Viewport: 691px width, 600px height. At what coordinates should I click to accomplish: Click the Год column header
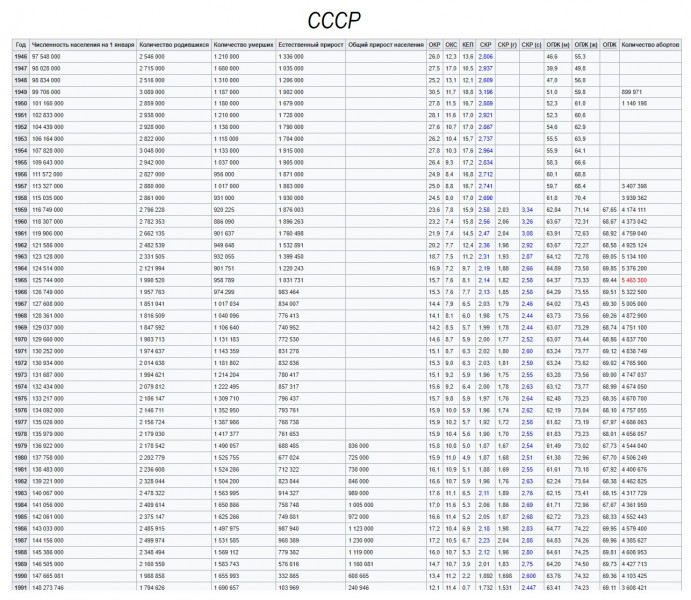[x=21, y=45]
